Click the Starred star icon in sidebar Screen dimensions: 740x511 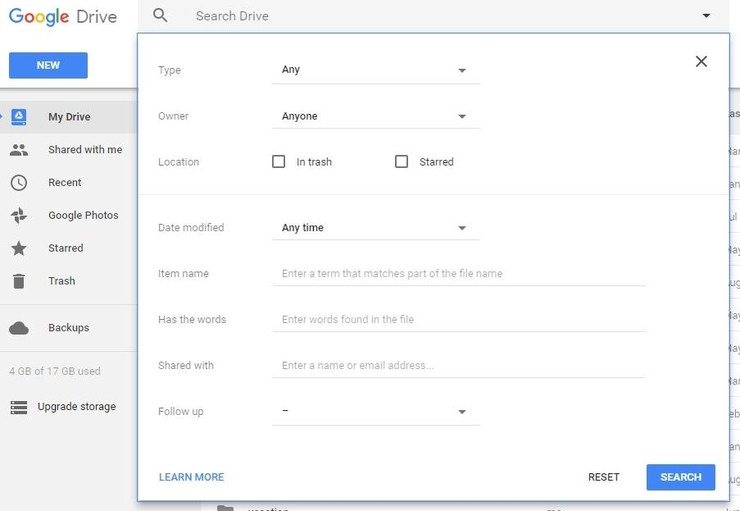tap(19, 248)
